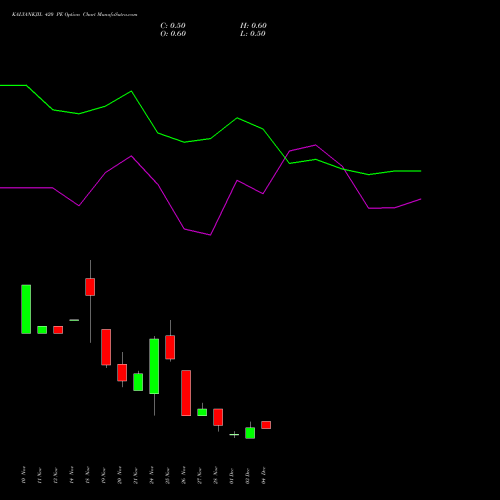Image resolution: width=500 pixels, height=500 pixels.
Task: Click the 'O: 0.60' open value
Action: click(173, 34)
